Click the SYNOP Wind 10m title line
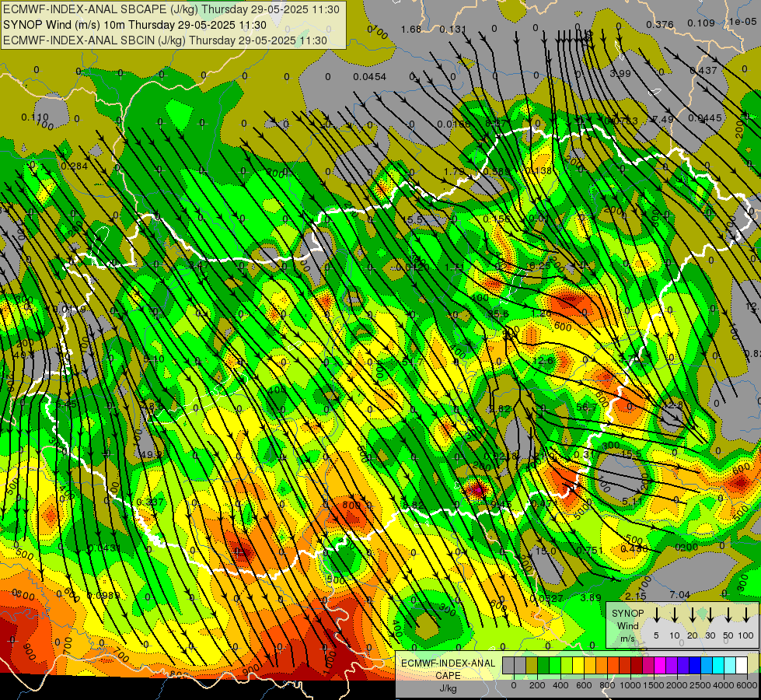Screen dimensions: 761x700 pos(134,25)
